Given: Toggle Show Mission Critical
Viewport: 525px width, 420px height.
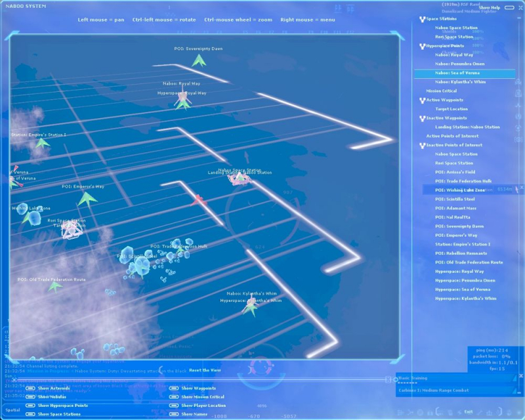Looking at the screenshot, I should coord(174,397).
